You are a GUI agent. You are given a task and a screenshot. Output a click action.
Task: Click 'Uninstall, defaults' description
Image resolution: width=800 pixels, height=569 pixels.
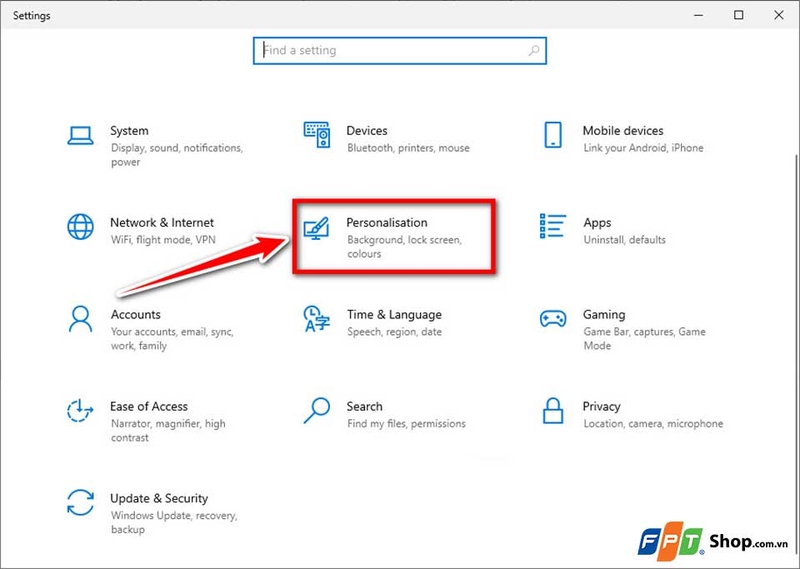pyautogui.click(x=624, y=240)
